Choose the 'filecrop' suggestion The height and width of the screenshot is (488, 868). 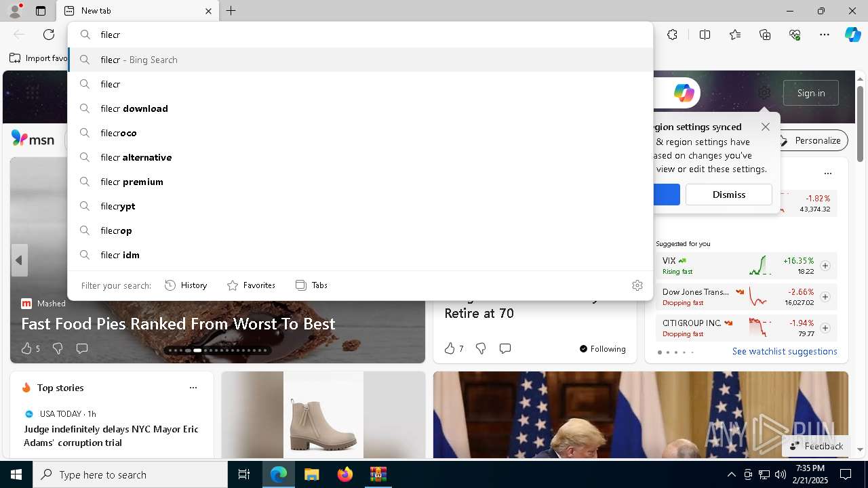(360, 230)
